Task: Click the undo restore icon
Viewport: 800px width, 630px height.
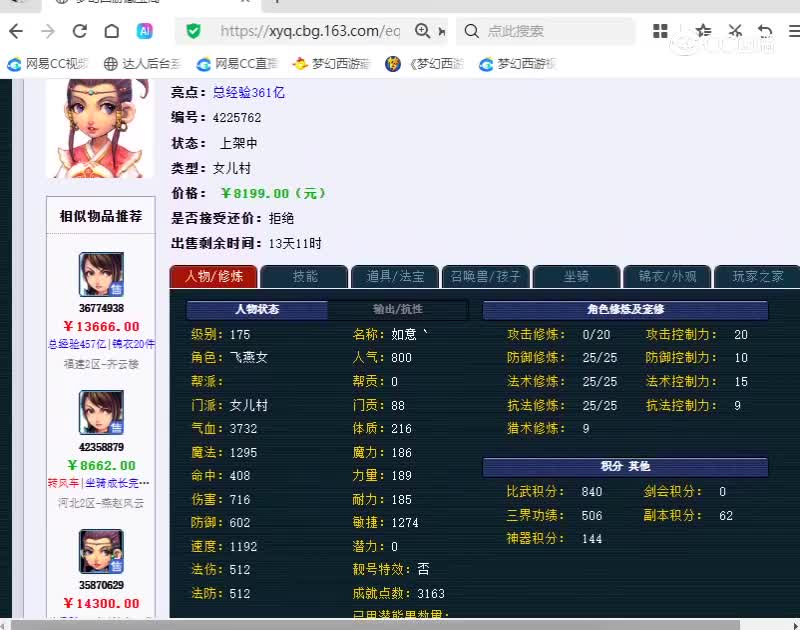Action: pyautogui.click(x=765, y=31)
